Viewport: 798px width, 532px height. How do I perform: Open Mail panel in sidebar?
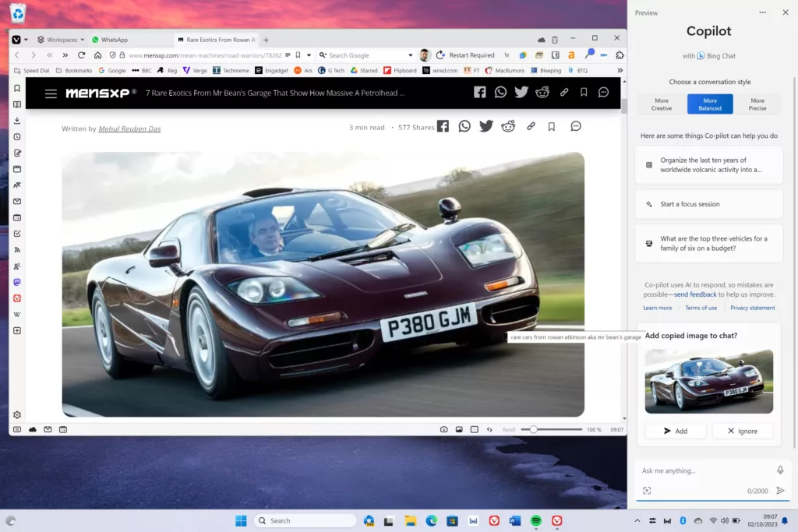(x=17, y=202)
